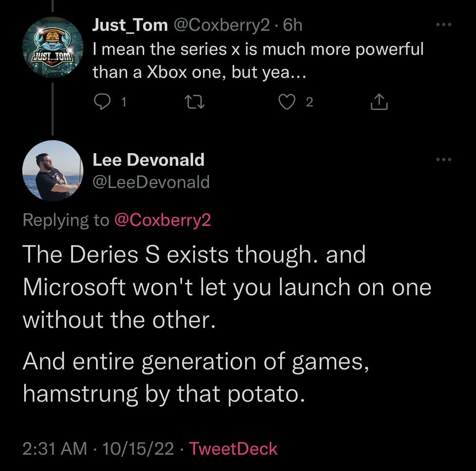Click the share icon on Just_Tom's tweet
Screen dimensions: 476x471
379,102
